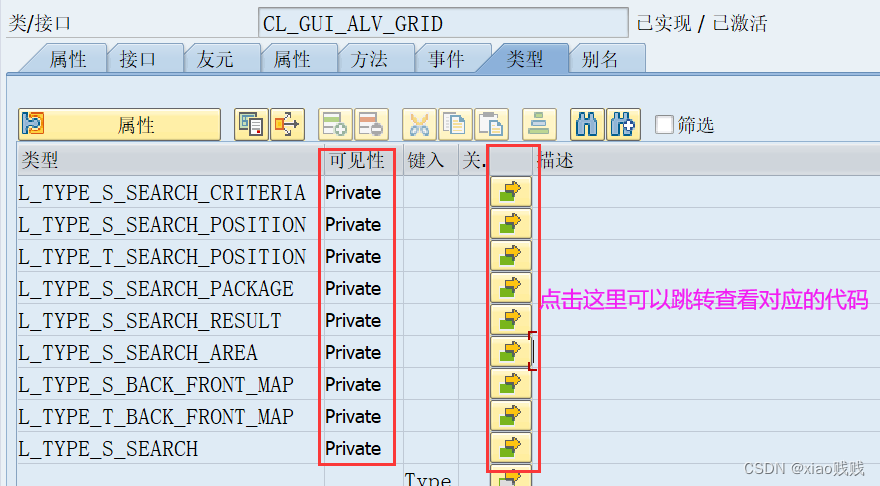The height and width of the screenshot is (486, 880).
Task: Open code for L_TYPE_S_SEARCH_POSITION via arrow icon
Action: (511, 224)
